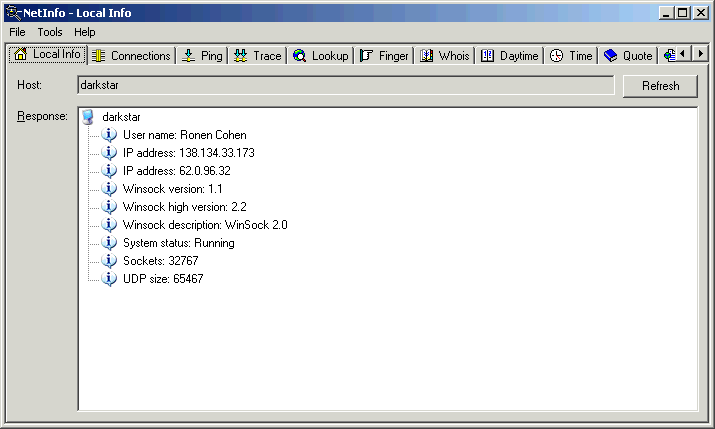The width and height of the screenshot is (715, 429).
Task: Switch to the Whois tab
Action: pos(445,56)
